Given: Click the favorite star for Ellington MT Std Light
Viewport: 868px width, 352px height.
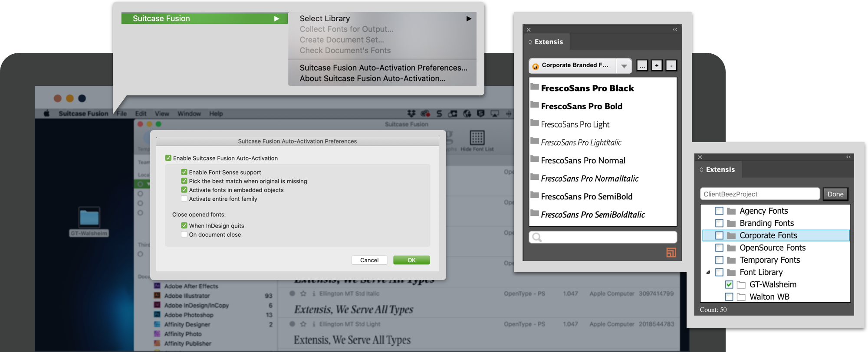Looking at the screenshot, I should (303, 324).
